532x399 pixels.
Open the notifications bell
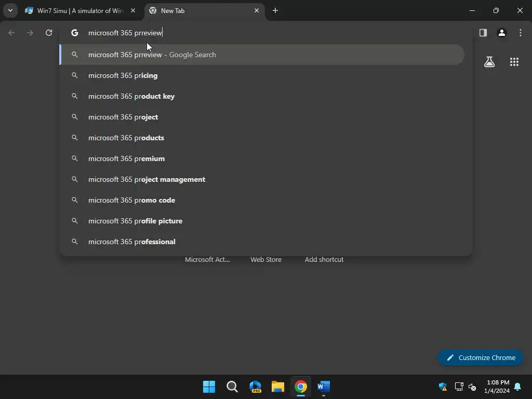coord(518,387)
